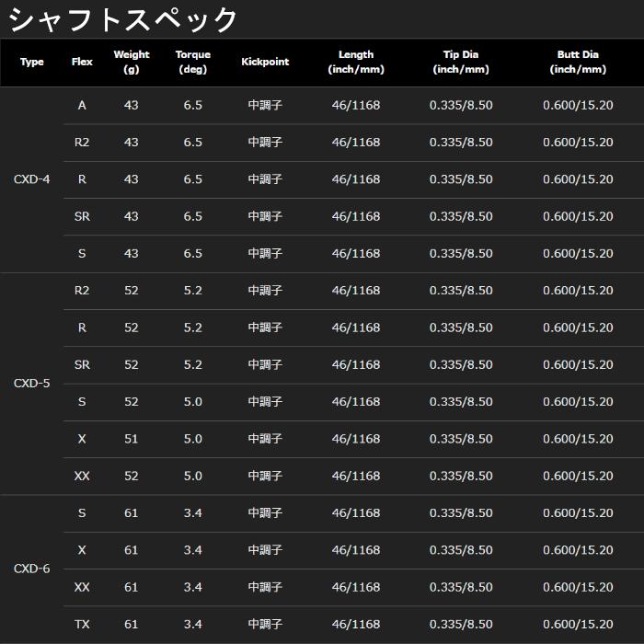Click weight 51 in the X row
Screen dimensions: 644x644
(132, 439)
